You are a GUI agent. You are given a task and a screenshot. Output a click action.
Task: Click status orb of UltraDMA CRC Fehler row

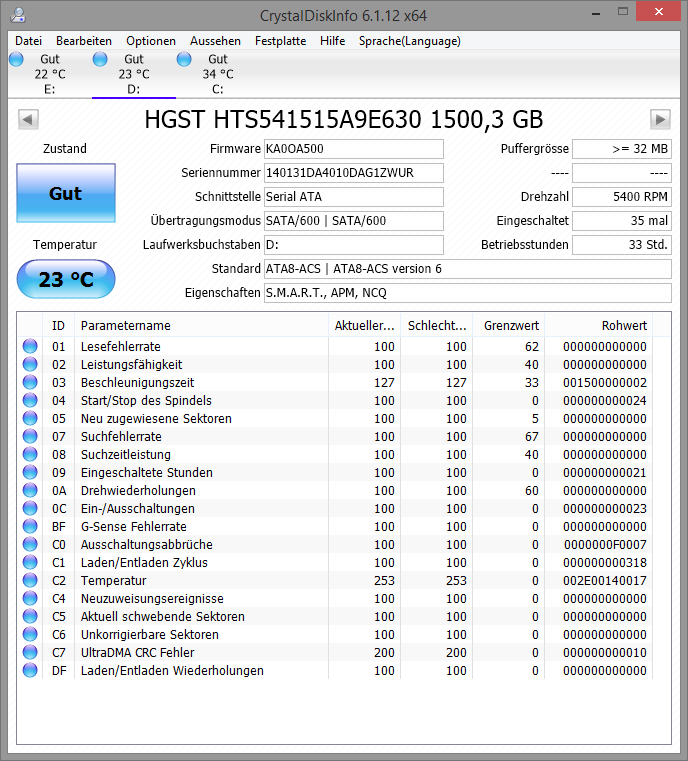pyautogui.click(x=30, y=652)
